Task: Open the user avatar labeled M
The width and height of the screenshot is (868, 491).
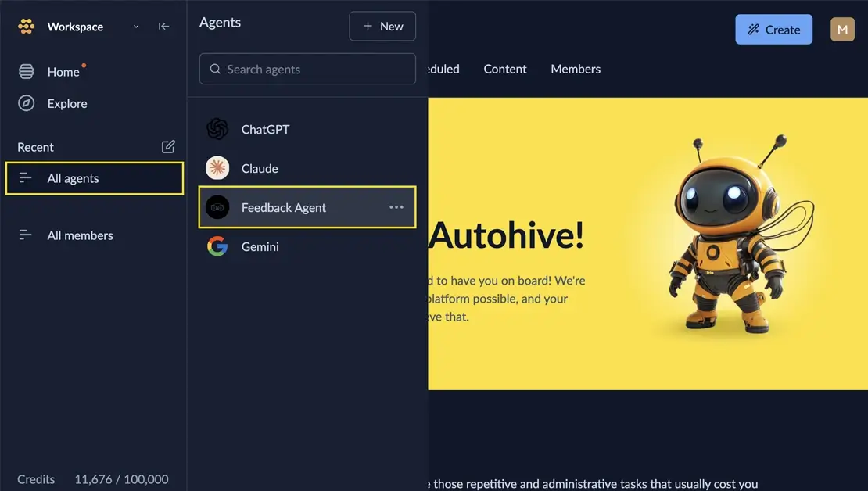Action: (842, 30)
